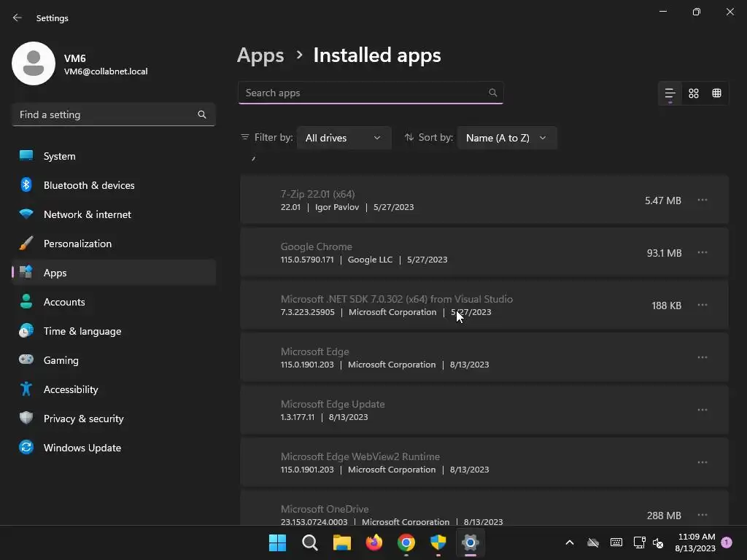Open more options for Google Chrome
Image resolution: width=747 pixels, height=560 pixels.
(x=703, y=252)
